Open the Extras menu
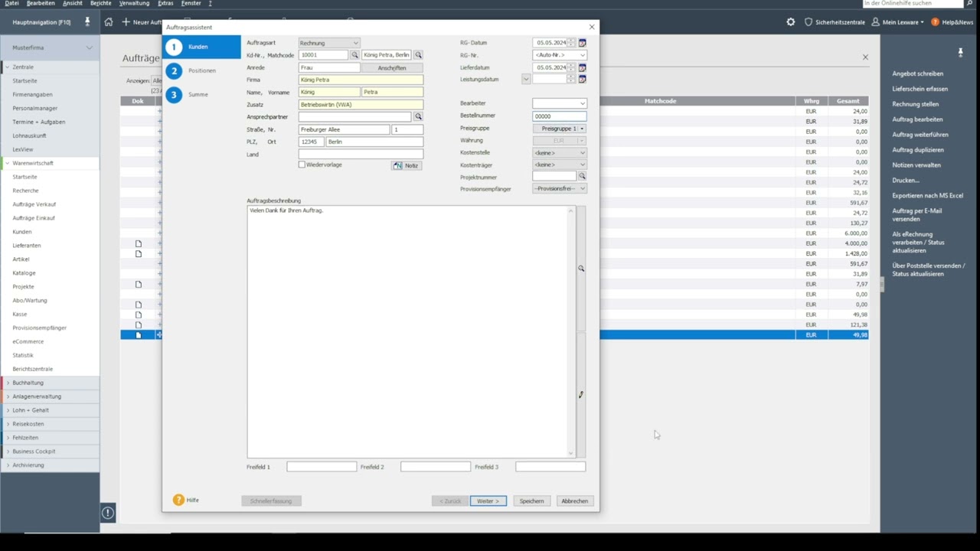The image size is (980, 551). [x=165, y=3]
